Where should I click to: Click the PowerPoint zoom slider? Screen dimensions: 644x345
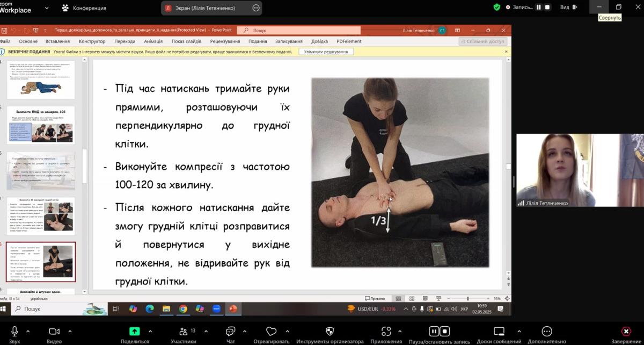point(467,299)
